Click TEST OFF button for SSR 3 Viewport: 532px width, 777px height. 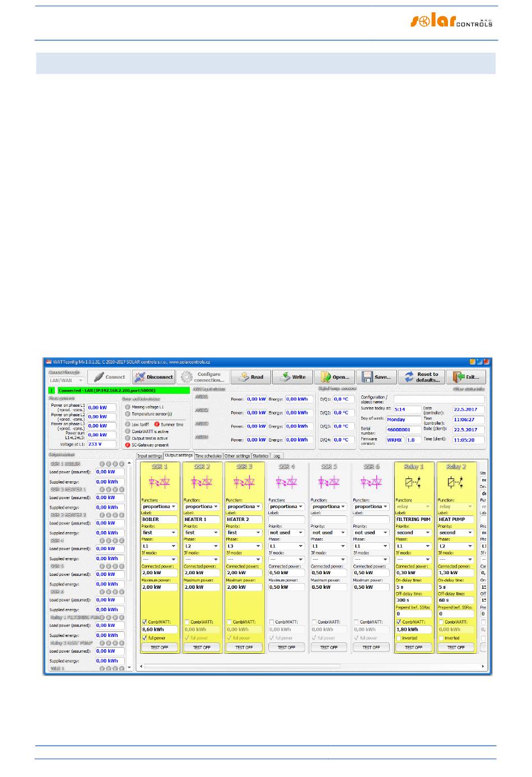point(244,648)
